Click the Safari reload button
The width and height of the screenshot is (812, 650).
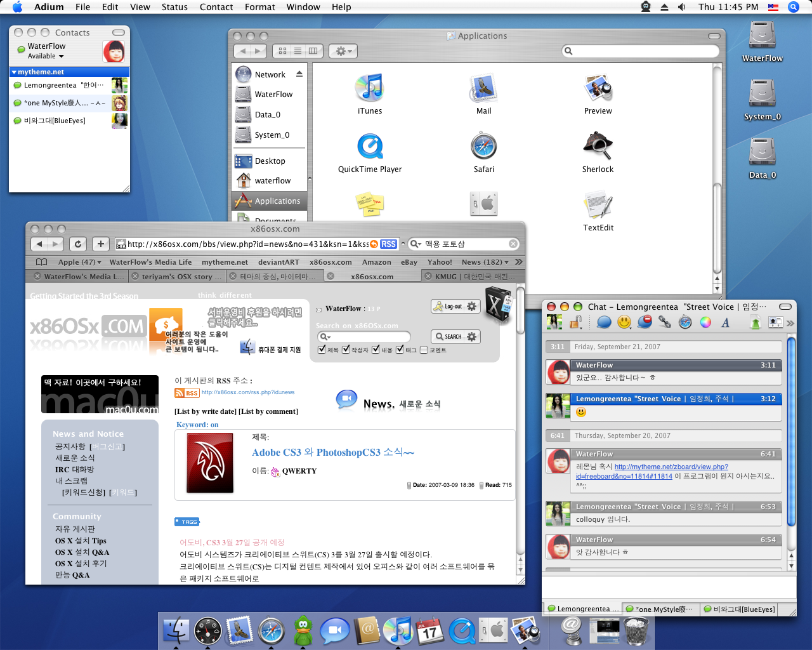tap(78, 244)
